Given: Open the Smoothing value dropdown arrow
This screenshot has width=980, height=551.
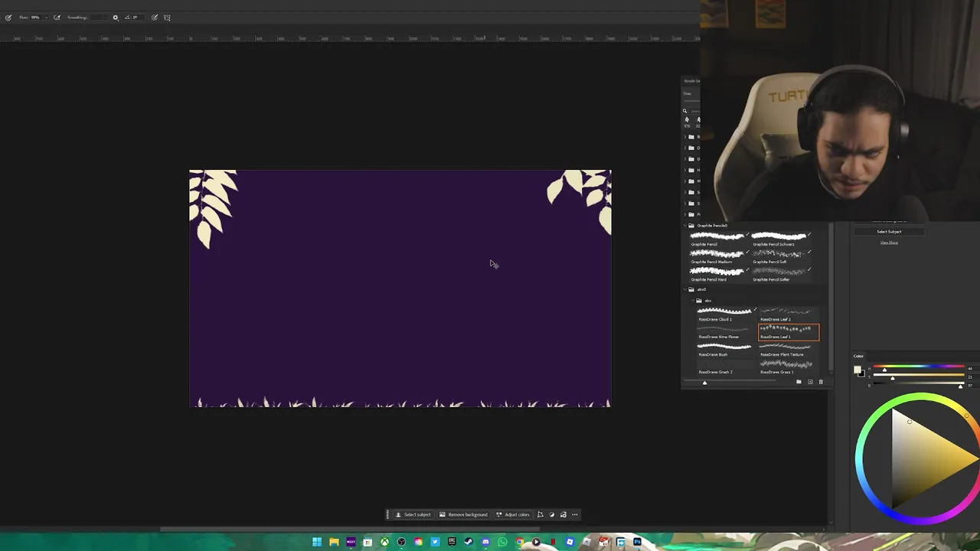Looking at the screenshot, I should point(106,18).
